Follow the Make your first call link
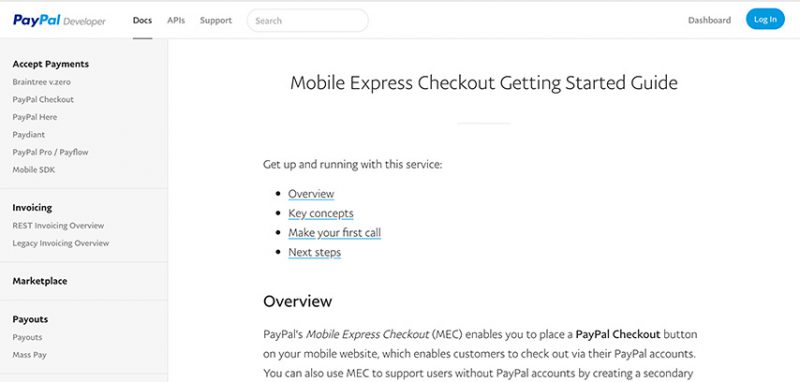This screenshot has height=382, width=800. 335,233
